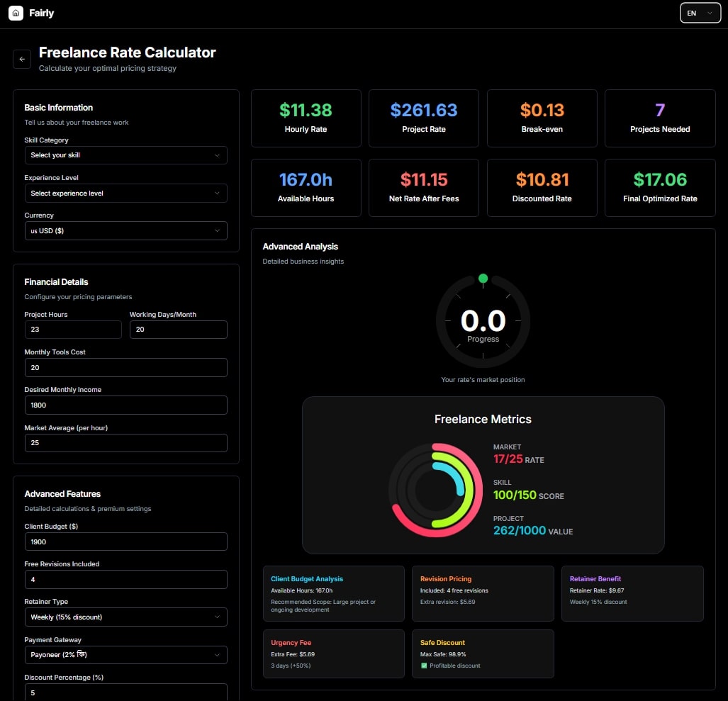Click the back arrow button
This screenshot has width=728, height=701.
coord(22,60)
